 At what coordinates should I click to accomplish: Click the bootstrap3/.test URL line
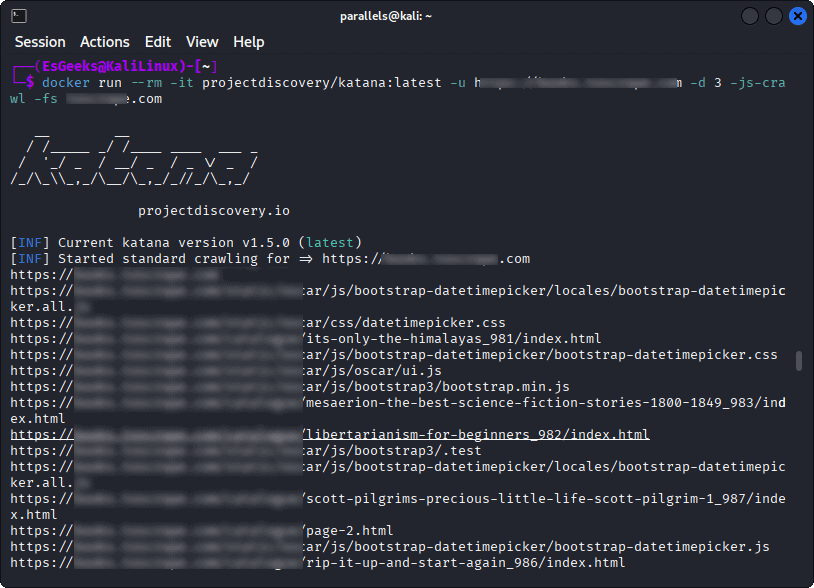click(246, 450)
